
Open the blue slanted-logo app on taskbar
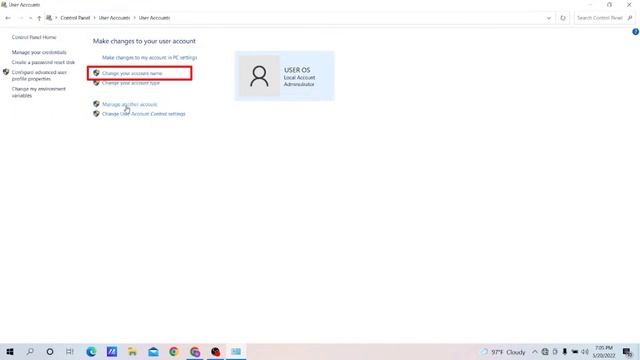112,351
